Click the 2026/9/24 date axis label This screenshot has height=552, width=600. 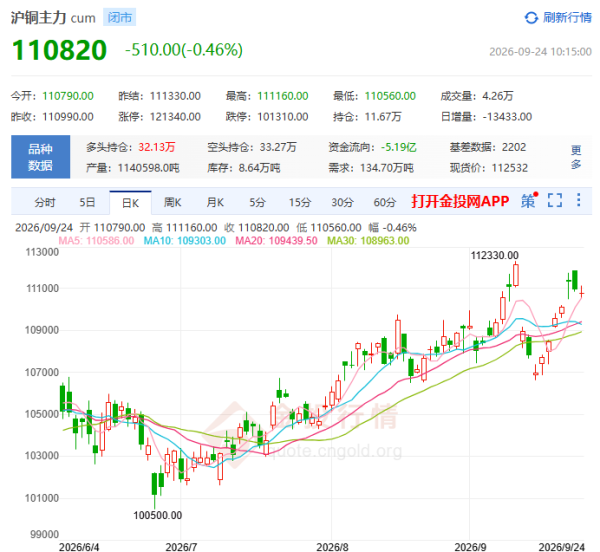(x=561, y=547)
